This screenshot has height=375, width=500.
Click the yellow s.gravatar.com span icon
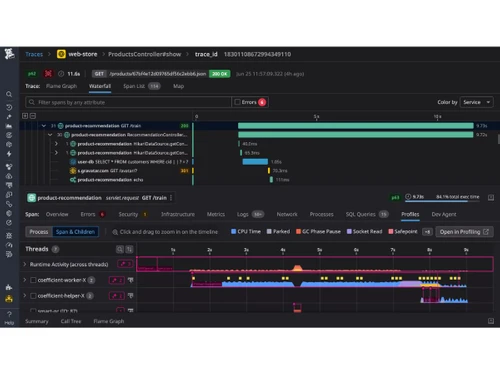(x=73, y=171)
